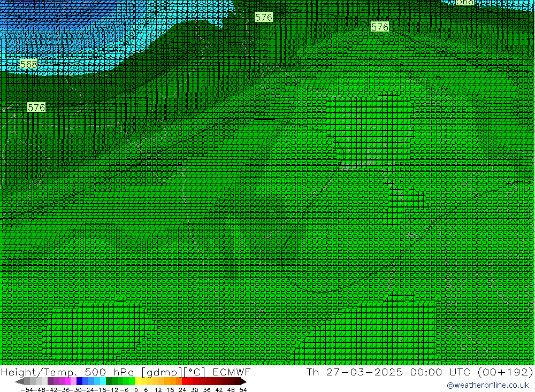Click the 576 contour label at top center

click(263, 17)
